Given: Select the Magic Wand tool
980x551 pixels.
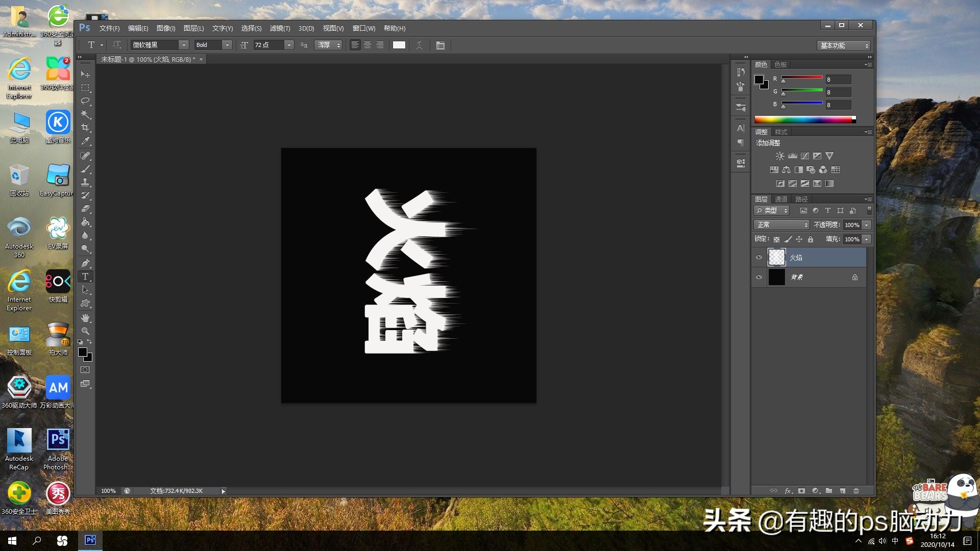Looking at the screenshot, I should coord(85,114).
